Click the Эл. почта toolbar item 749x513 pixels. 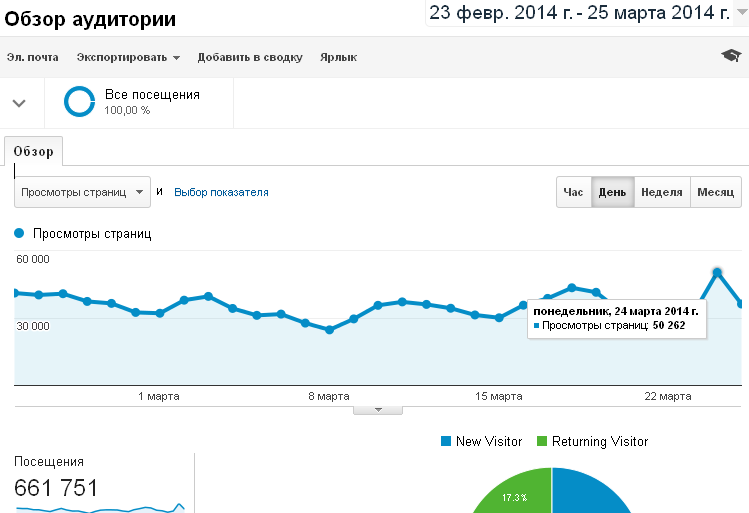click(32, 57)
